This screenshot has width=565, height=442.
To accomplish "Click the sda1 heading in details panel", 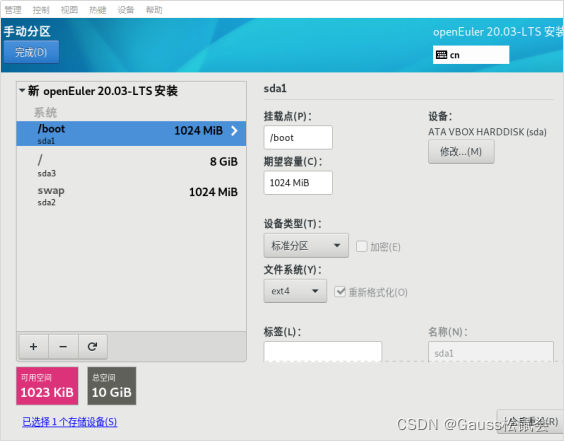I will pos(275,88).
